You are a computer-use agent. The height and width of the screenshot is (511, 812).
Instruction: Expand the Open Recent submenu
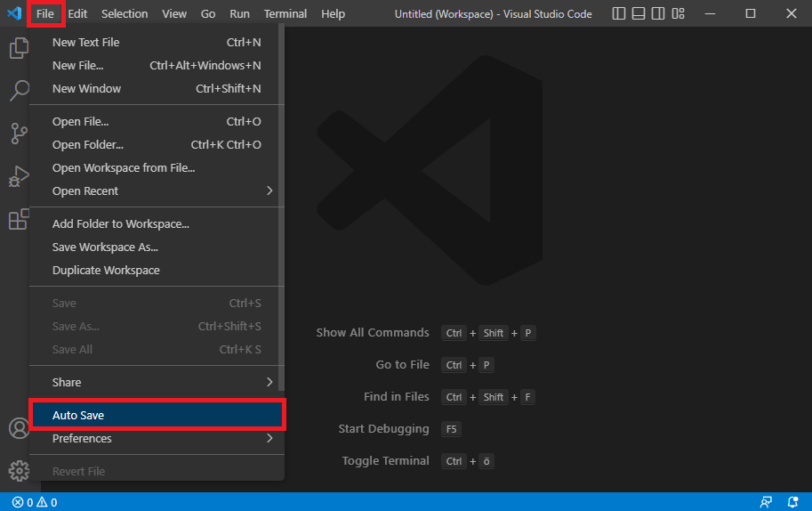[x=157, y=191]
